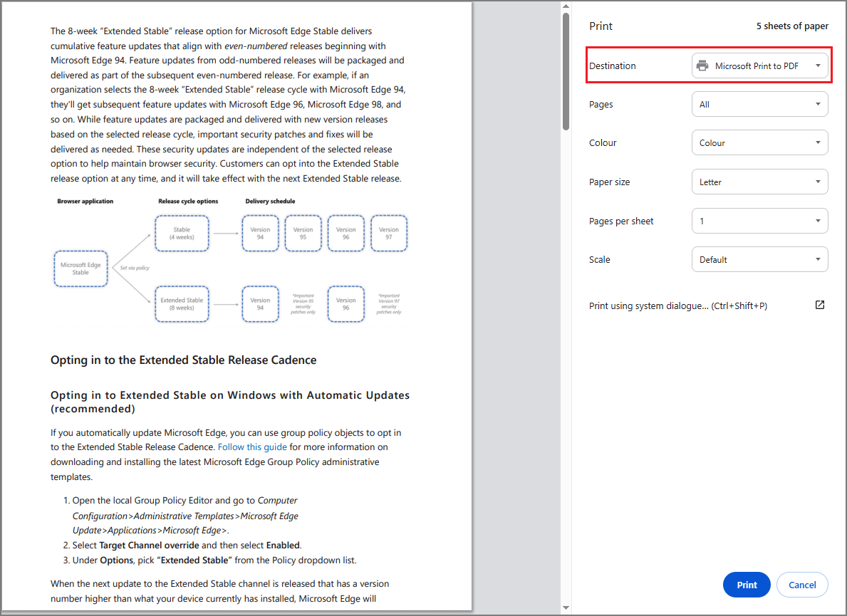Screen dimensions: 847x616
Task: Cancel the print dialog
Action: 802,585
